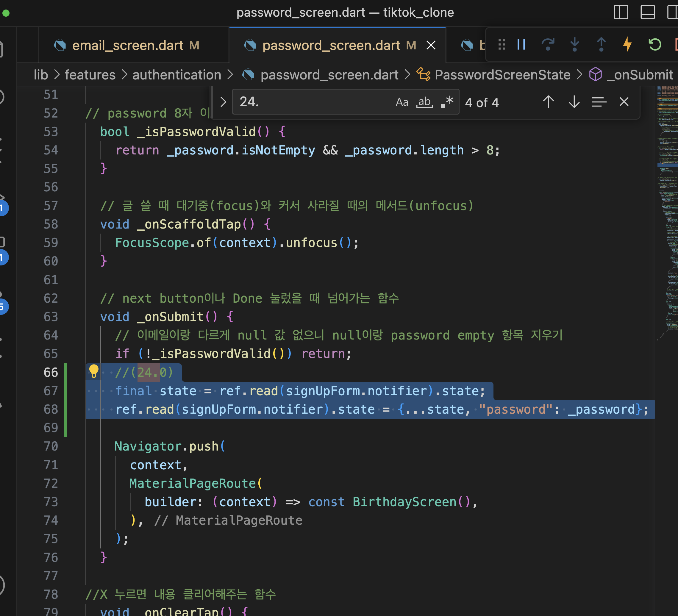678x616 pixels.
Task: Toggle bottom panel layout icon
Action: pyautogui.click(x=647, y=12)
